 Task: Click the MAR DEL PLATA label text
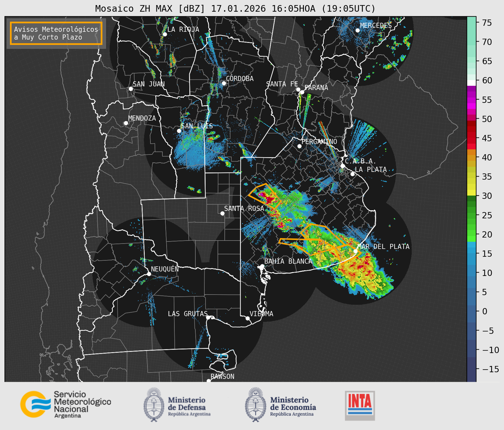tap(383, 247)
